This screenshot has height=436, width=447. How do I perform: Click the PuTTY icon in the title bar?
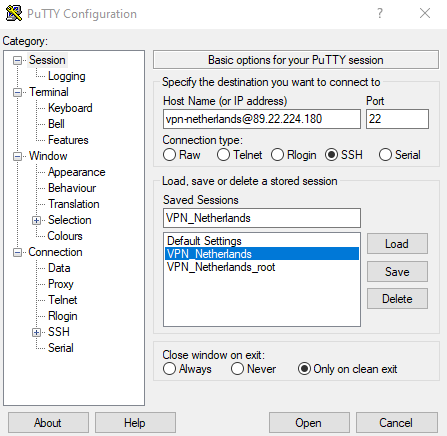click(x=14, y=13)
